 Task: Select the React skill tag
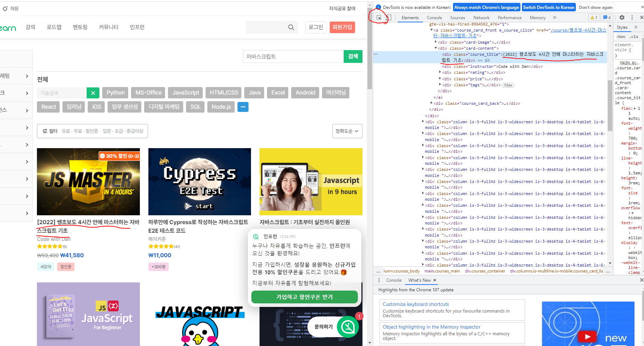(x=49, y=107)
